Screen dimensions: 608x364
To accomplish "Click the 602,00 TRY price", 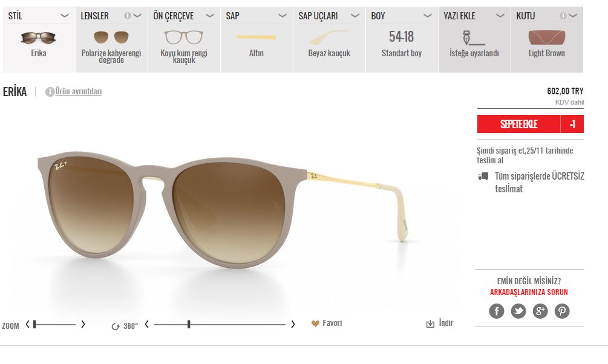I will (565, 91).
